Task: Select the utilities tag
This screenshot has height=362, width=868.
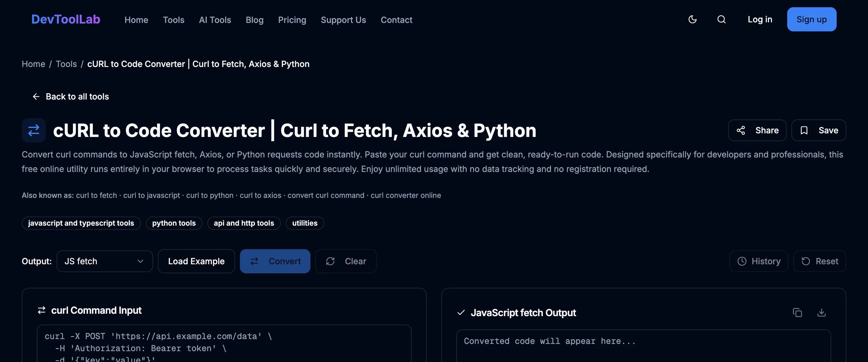Action: tap(305, 223)
